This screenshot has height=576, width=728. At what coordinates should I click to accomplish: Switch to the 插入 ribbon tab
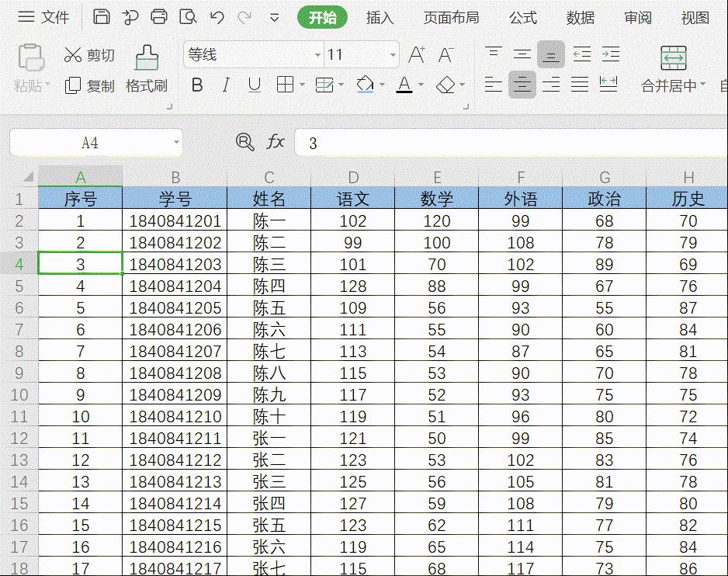pos(380,16)
